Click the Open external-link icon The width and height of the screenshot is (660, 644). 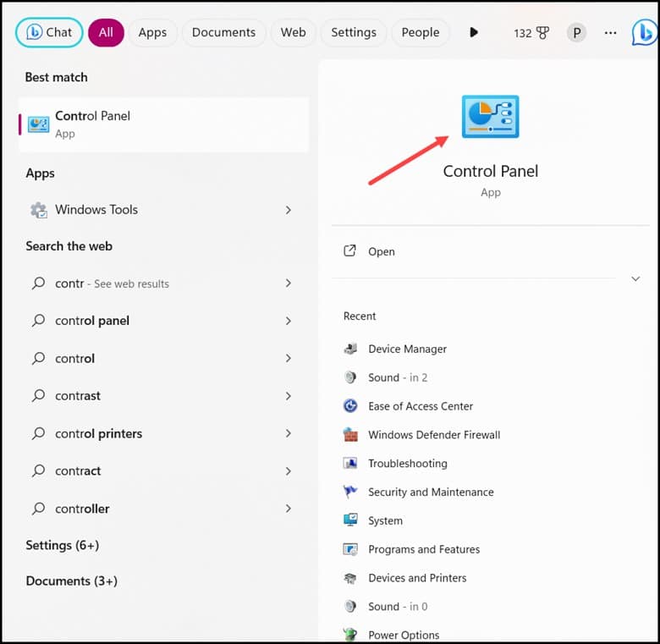pyautogui.click(x=349, y=250)
